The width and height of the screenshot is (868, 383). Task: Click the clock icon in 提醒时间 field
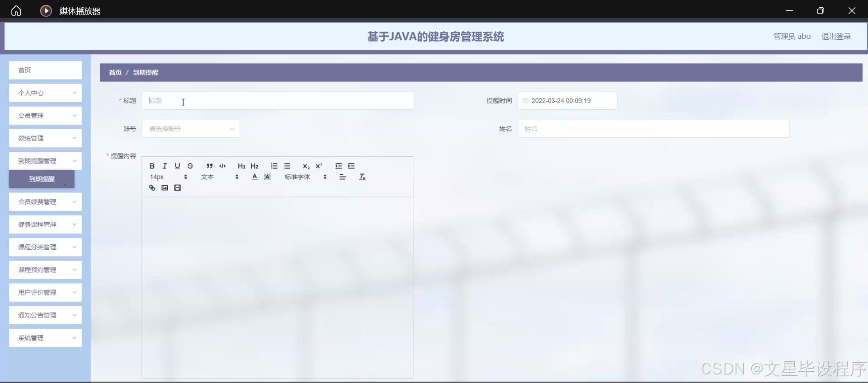tap(525, 101)
